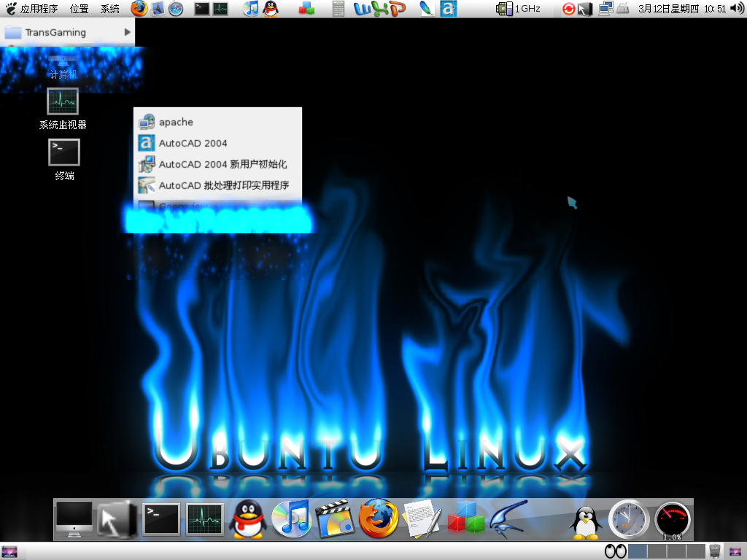Open the 系统 menu
The width and height of the screenshot is (747, 560).
click(x=110, y=9)
